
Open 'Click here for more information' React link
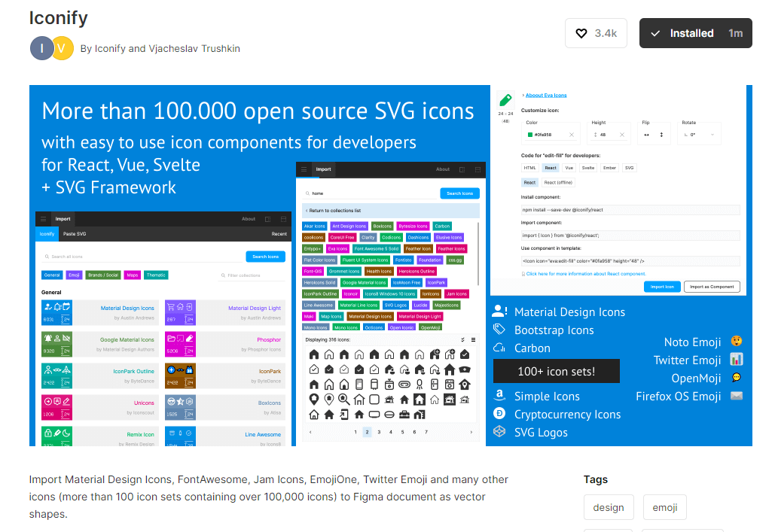(586, 274)
